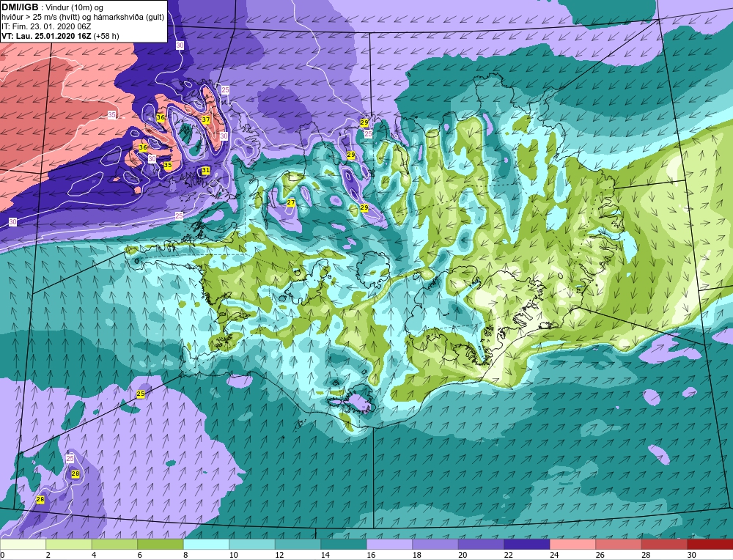Pick the 8–10 pale cyan legend swatch
The width and height of the screenshot is (733, 560).
206,545
